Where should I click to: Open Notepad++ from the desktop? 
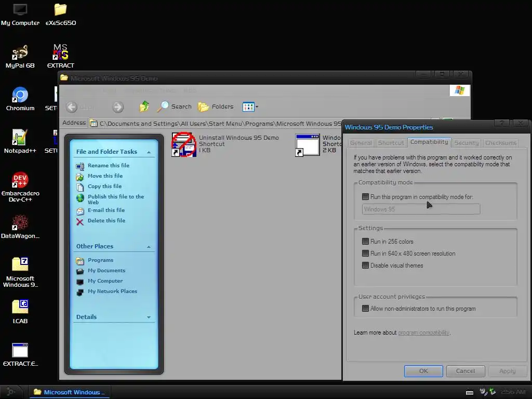(x=20, y=141)
